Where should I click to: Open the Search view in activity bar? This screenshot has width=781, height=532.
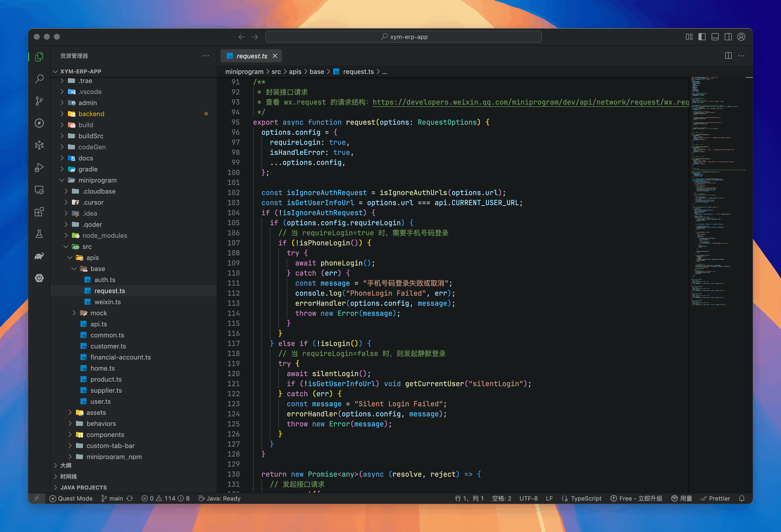point(39,79)
